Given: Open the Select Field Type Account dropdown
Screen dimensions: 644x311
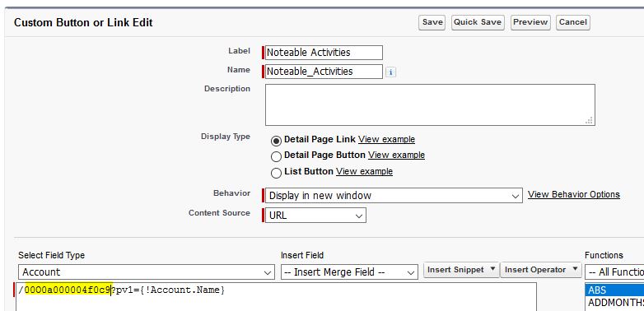Looking at the screenshot, I should click(147, 272).
